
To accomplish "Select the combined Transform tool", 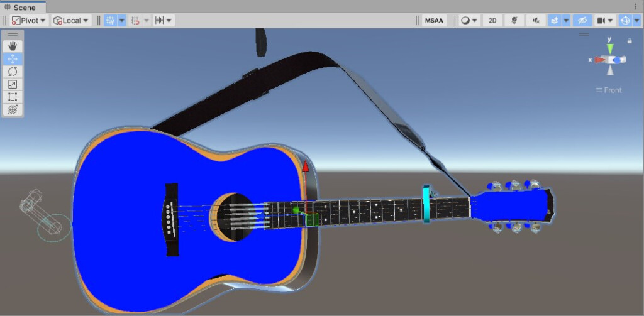I will point(13,109).
